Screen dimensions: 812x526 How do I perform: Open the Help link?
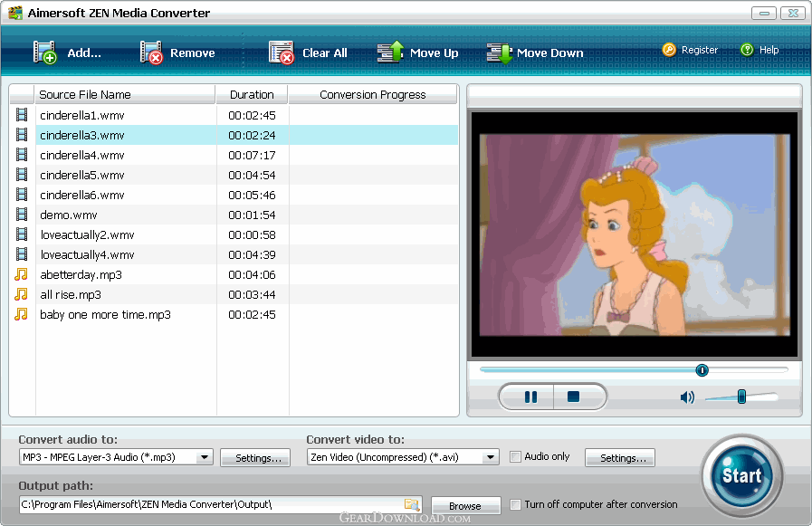pyautogui.click(x=769, y=50)
